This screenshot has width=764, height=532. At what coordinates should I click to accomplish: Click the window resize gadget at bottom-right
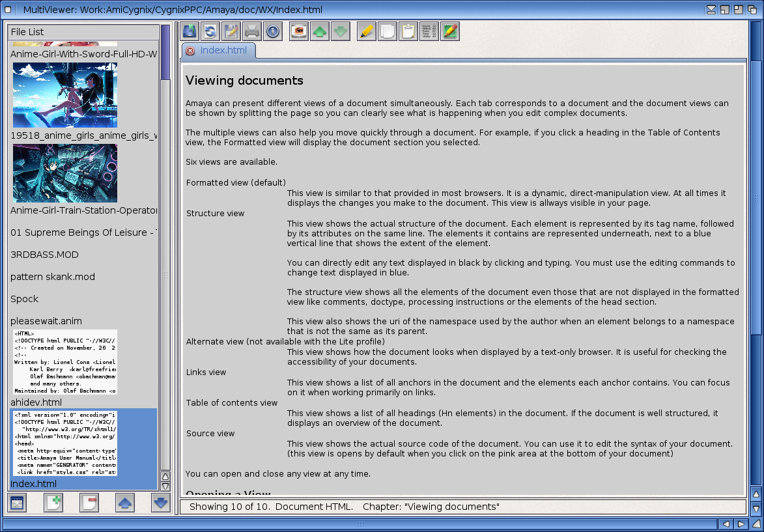[x=756, y=524]
